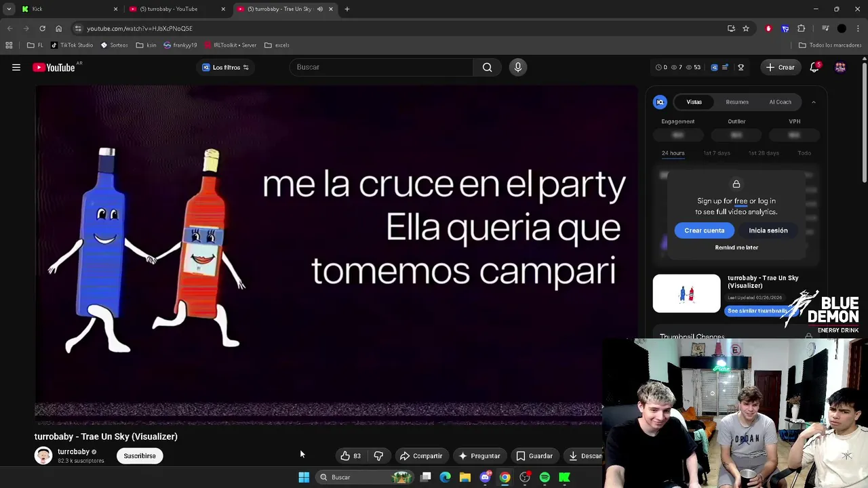
Task: Open the YouTube hamburger guide menu
Action: [16, 67]
